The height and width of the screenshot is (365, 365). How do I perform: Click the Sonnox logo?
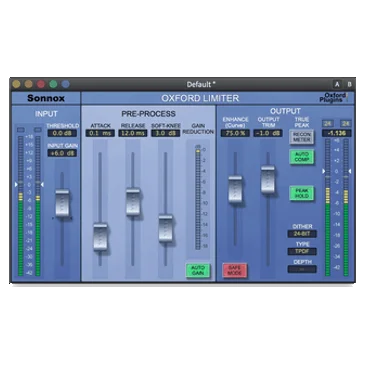tap(46, 98)
